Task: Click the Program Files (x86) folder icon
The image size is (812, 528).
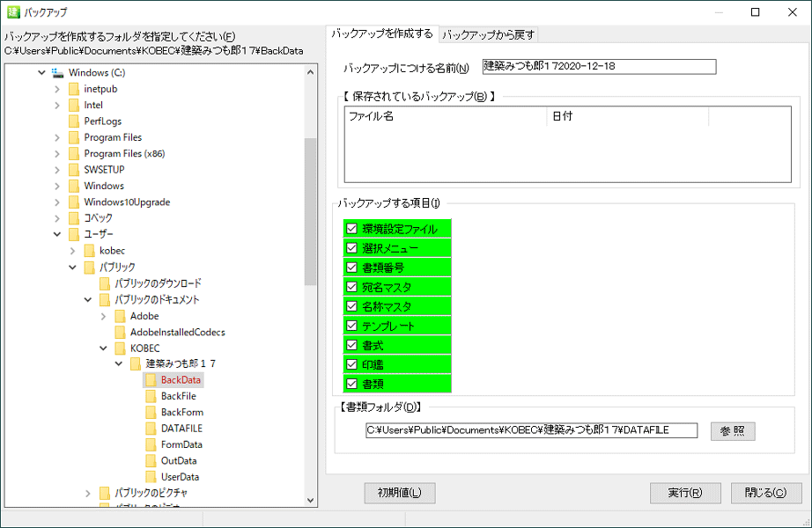Action: pyautogui.click(x=74, y=154)
